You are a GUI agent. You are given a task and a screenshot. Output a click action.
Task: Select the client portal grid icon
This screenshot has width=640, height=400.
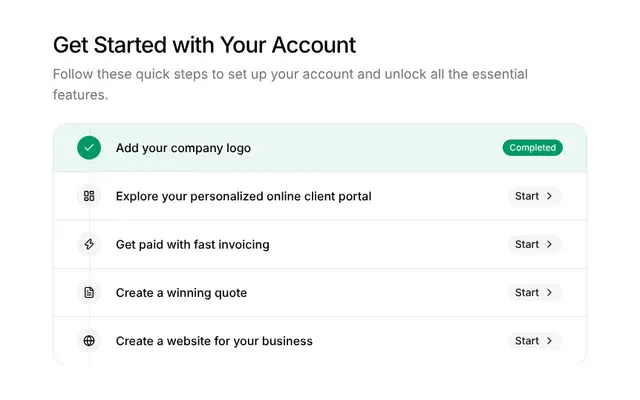(89, 196)
